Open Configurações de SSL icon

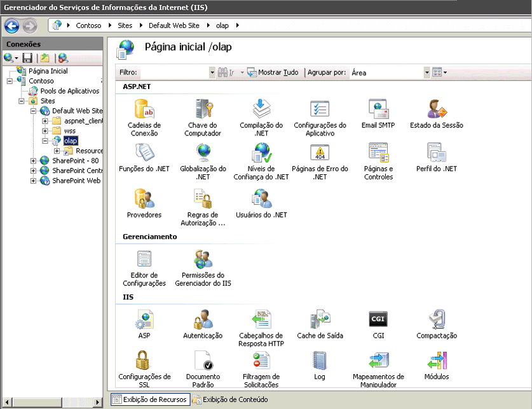pos(144,369)
